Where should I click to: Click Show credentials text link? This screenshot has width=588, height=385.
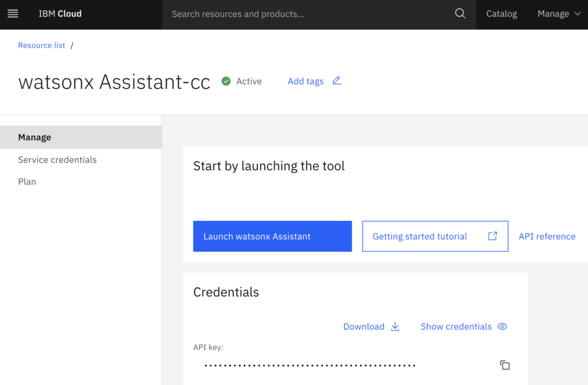pos(456,326)
